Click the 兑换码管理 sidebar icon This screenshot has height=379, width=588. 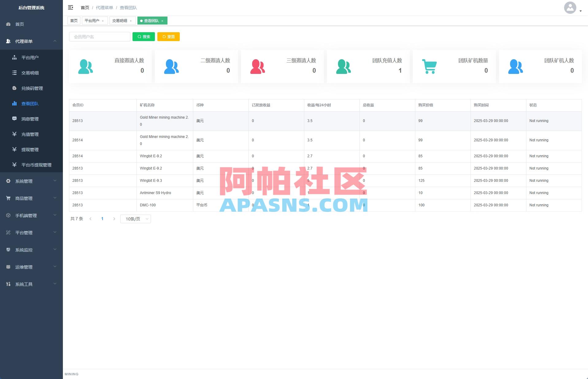[x=14, y=88]
